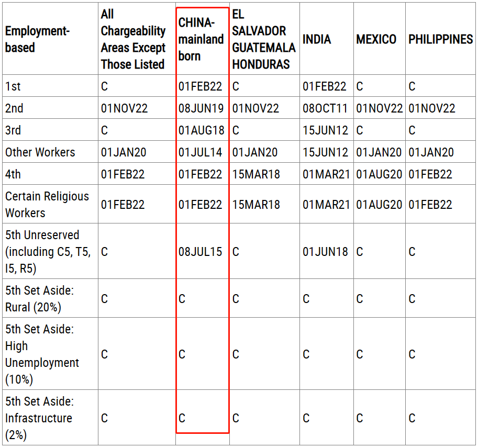The image size is (478, 448).
Task: Select the 08OCT11 date for India
Action: (x=325, y=108)
